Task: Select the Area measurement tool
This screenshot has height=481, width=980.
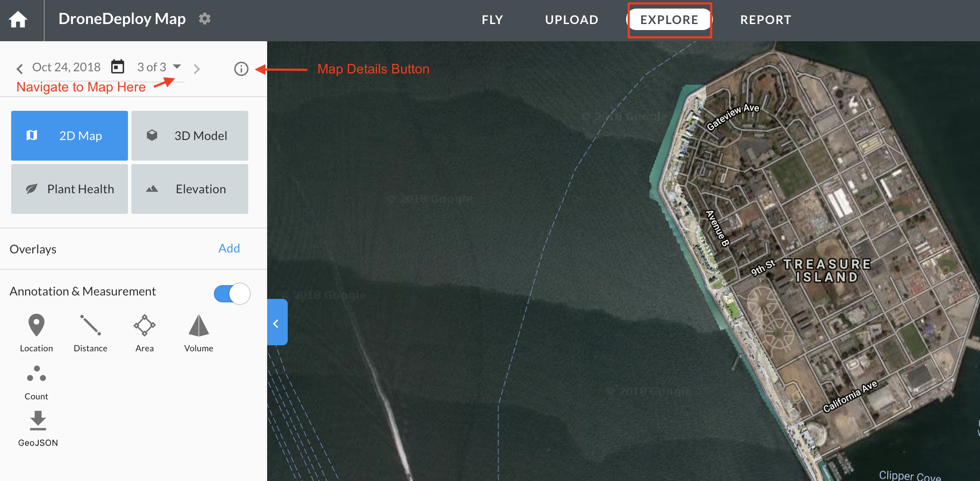Action: 144,333
